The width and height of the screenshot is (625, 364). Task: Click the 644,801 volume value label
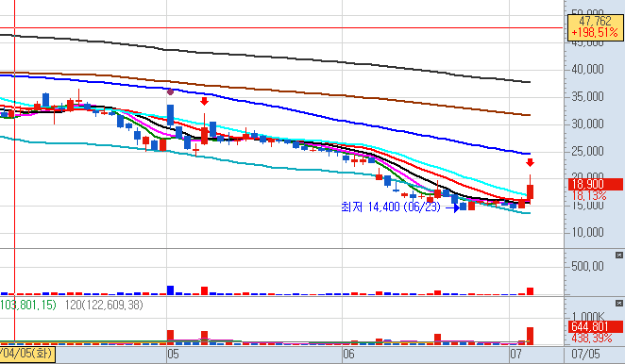coord(595,326)
